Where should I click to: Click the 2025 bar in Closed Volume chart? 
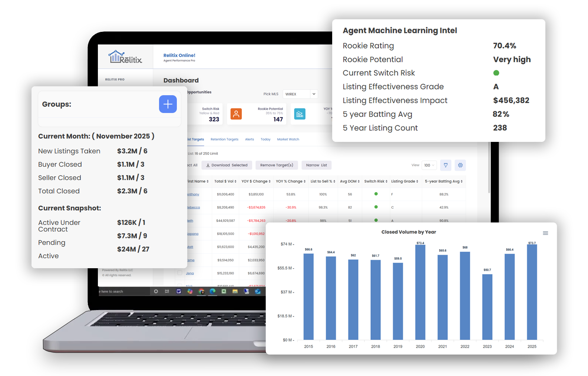532,292
